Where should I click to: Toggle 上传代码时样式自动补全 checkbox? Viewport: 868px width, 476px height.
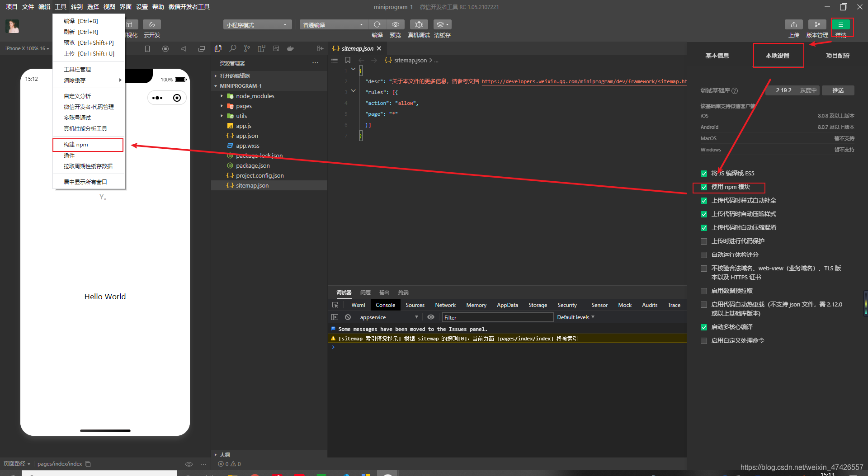coord(704,201)
